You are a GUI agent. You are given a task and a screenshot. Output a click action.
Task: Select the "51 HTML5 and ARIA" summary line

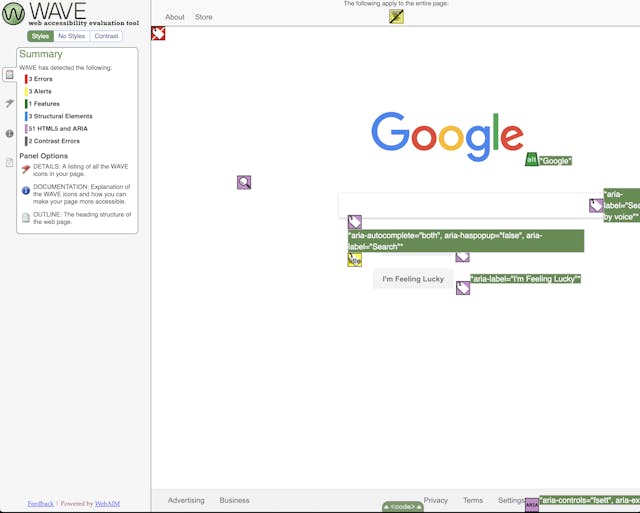56,129
